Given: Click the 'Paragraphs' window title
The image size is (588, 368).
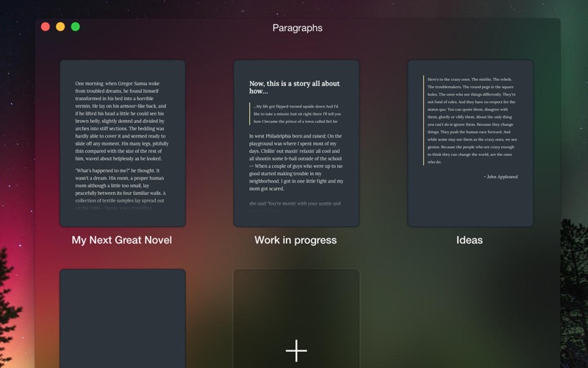Looking at the screenshot, I should (x=297, y=28).
